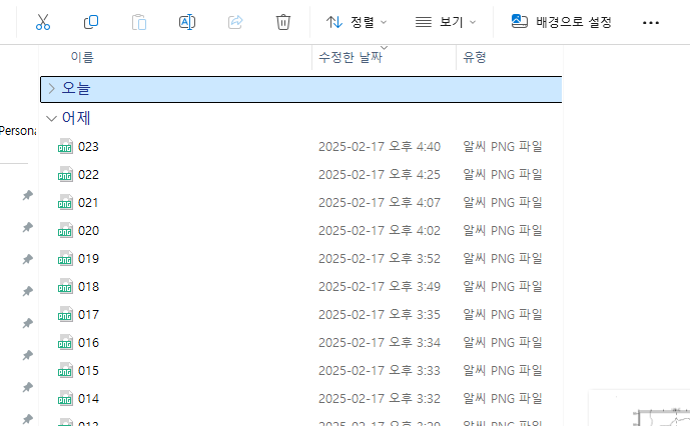
Task: Click the date 2025-02-17 오후 3:32
Action: click(379, 399)
